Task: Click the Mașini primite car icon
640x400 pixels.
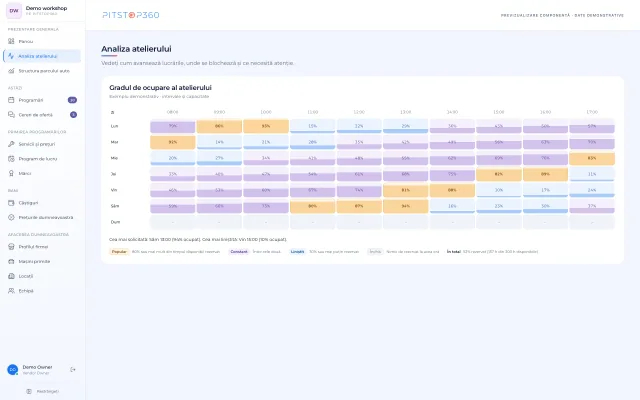Action: tap(11, 262)
